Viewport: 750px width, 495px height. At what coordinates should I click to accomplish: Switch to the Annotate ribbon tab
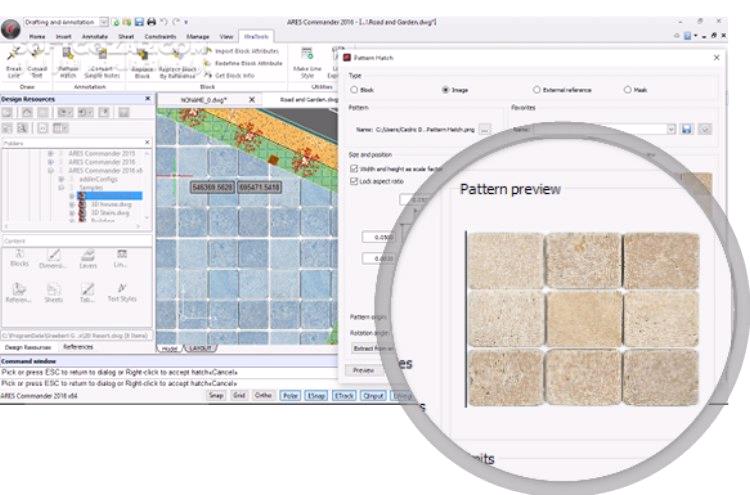click(x=95, y=36)
